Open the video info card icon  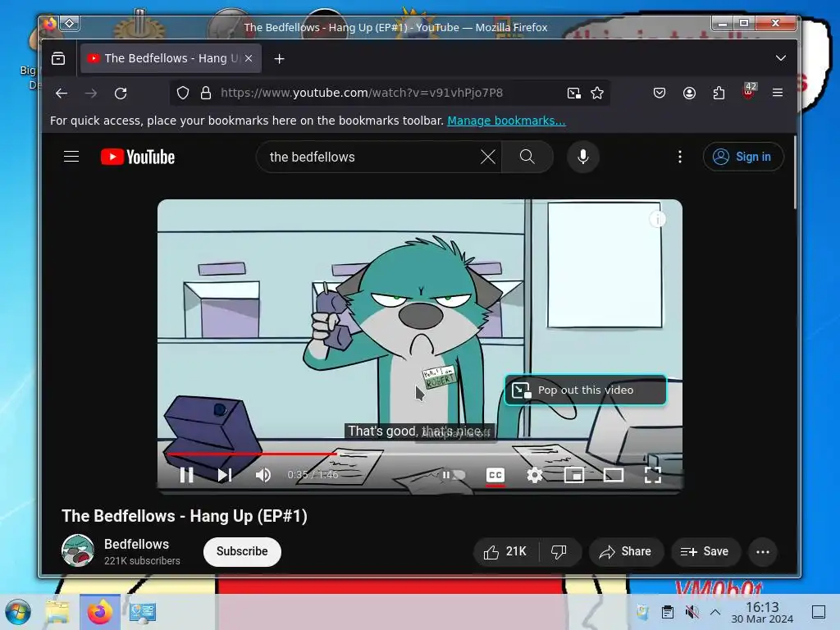point(657,218)
